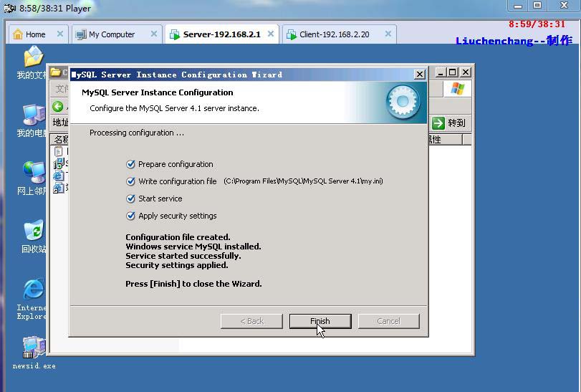The image size is (581, 392).
Task: Minimize the Player window
Action: 518,6
